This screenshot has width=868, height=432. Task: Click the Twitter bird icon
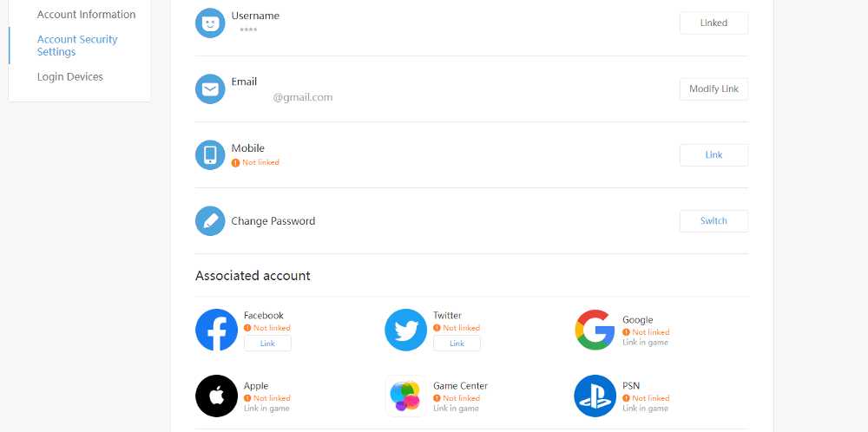pos(406,330)
